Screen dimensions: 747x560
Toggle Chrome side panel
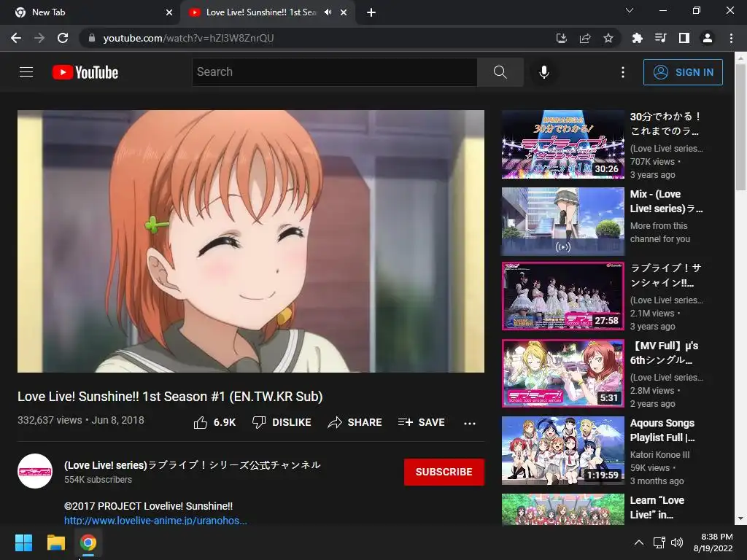click(684, 38)
